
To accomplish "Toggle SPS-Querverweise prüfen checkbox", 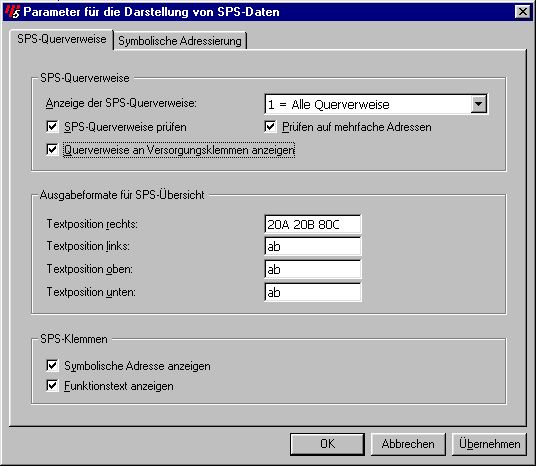I will [x=52, y=127].
